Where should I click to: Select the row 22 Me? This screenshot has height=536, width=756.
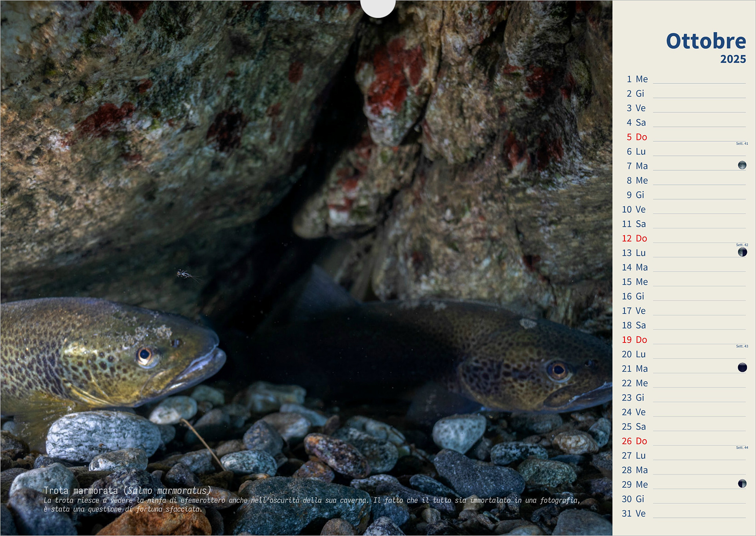point(684,383)
